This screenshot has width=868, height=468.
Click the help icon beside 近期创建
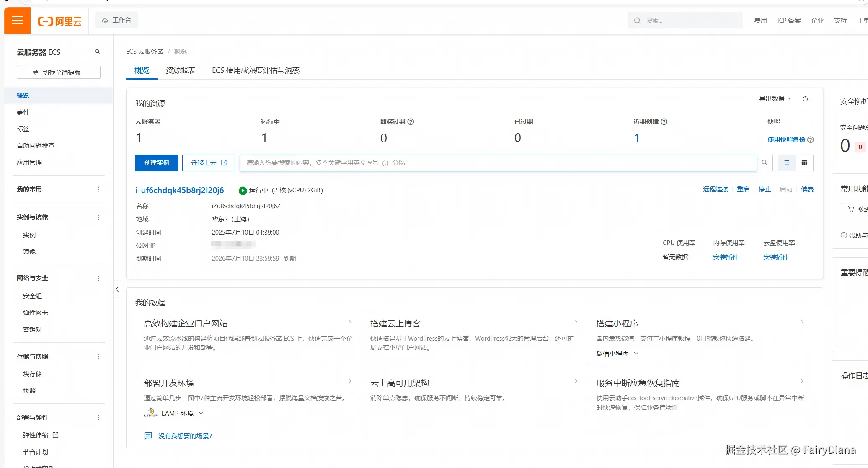pos(664,122)
